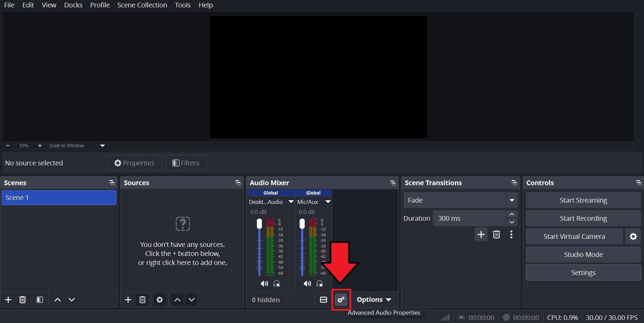Click the 300 ms duration field
Image resolution: width=644 pixels, height=323 pixels.
(469, 218)
